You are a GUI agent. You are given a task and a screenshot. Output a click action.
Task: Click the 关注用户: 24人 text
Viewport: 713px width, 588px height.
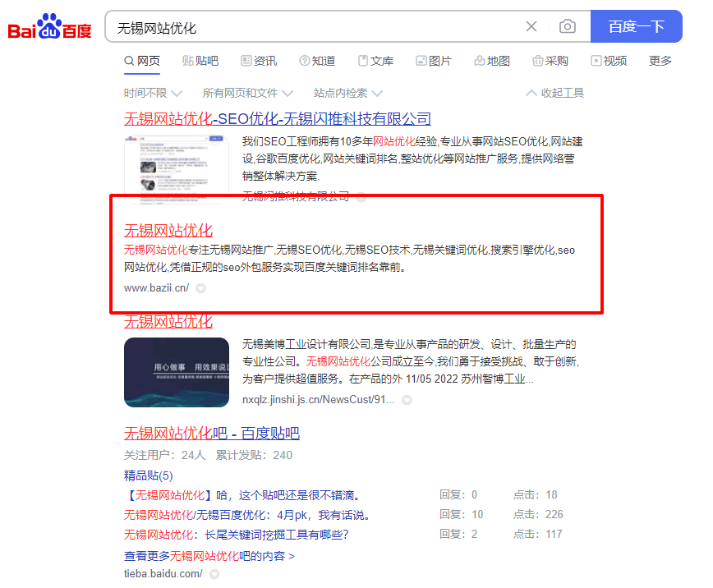164,455
